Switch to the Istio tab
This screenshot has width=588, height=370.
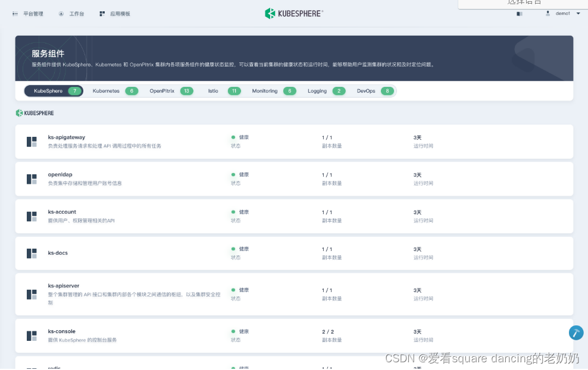click(x=224, y=91)
